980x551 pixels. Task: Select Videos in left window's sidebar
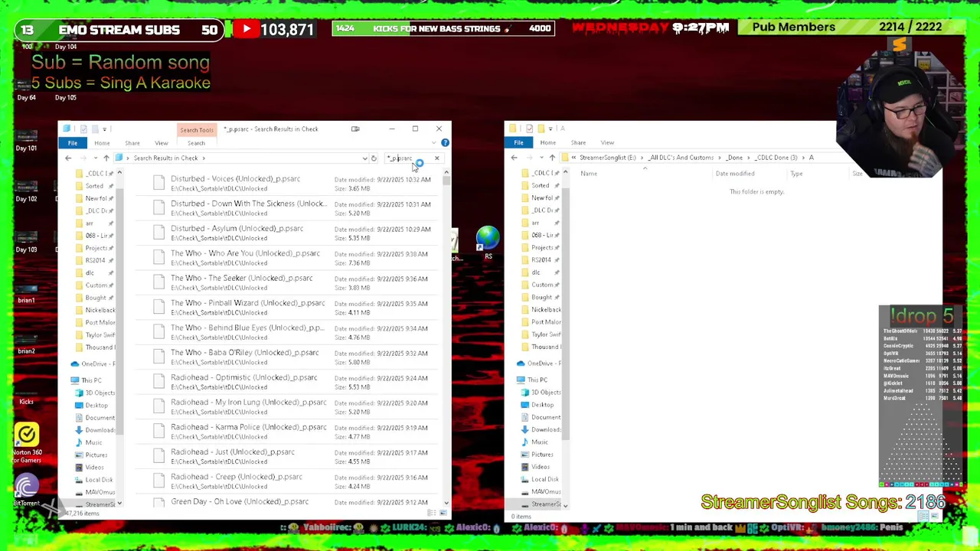tap(89, 467)
